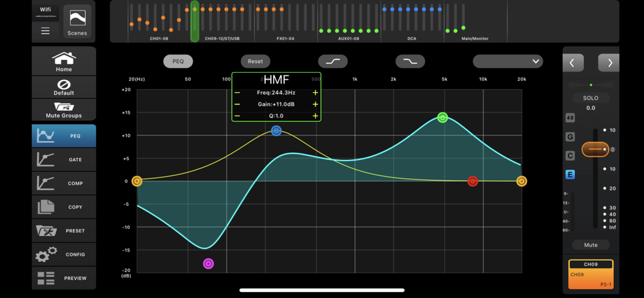The width and height of the screenshot is (644, 298).
Task: Open Mute Groups
Action: 64,110
